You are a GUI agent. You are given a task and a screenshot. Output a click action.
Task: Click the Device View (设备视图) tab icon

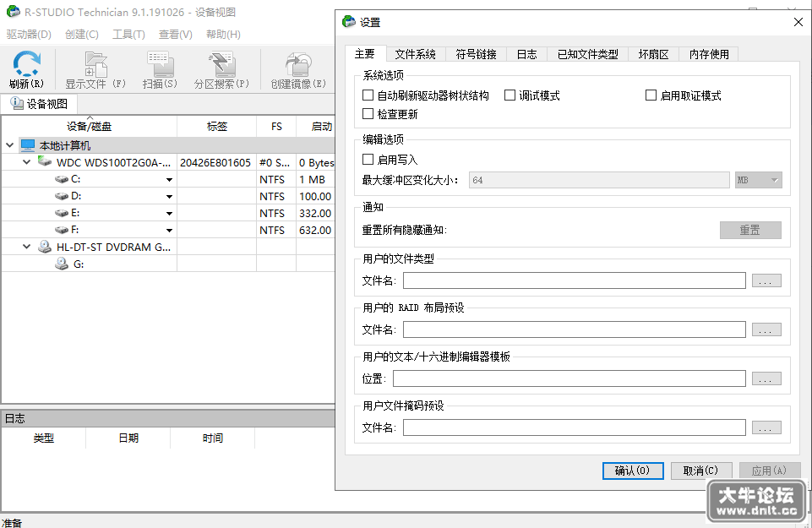[x=17, y=104]
